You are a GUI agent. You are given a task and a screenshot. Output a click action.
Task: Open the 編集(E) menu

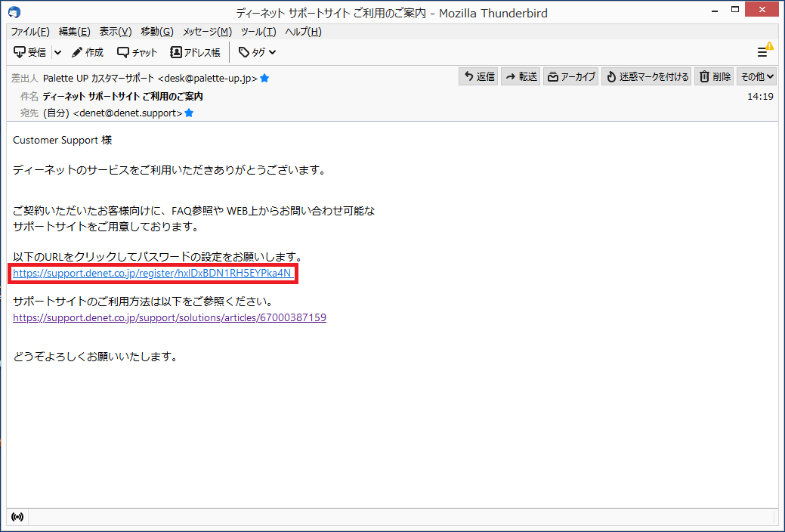coord(75,32)
